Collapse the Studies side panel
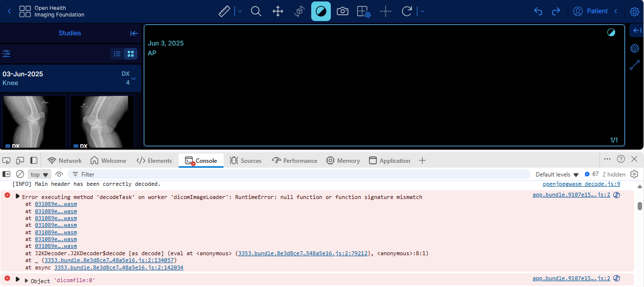The height and width of the screenshot is (287, 644). [x=134, y=33]
